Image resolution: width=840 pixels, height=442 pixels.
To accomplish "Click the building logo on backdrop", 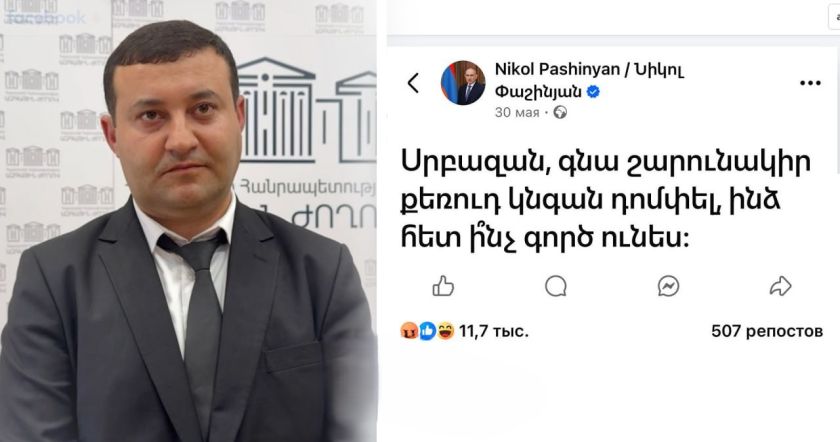I will pyautogui.click(x=306, y=111).
